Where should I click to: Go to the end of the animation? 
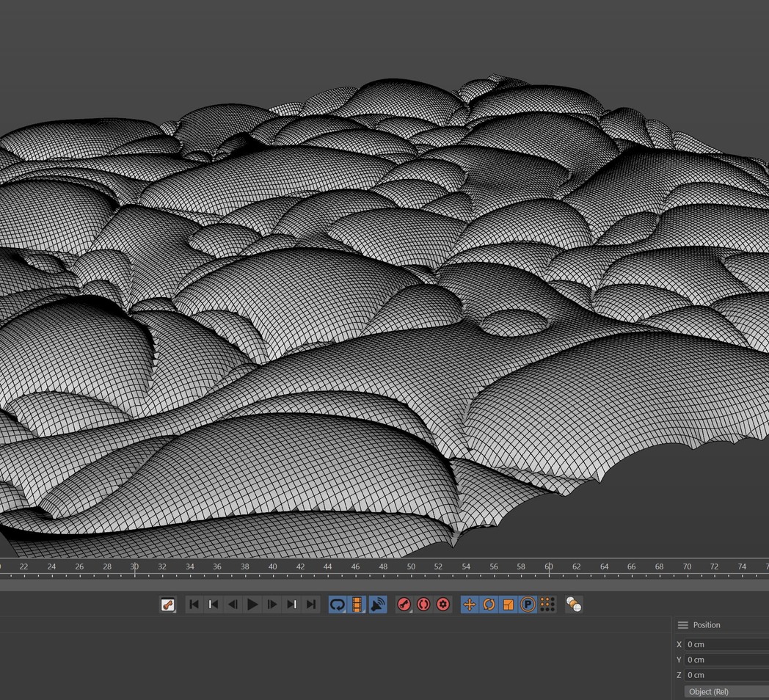coord(311,605)
